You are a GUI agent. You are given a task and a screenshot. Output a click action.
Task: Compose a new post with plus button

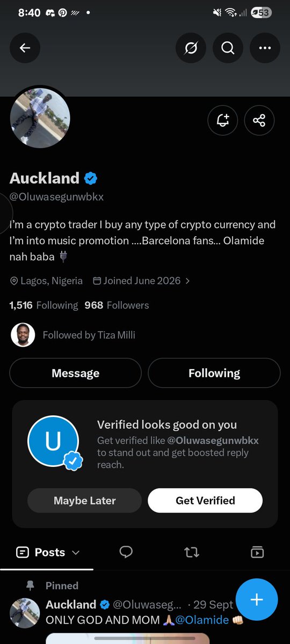[257, 599]
